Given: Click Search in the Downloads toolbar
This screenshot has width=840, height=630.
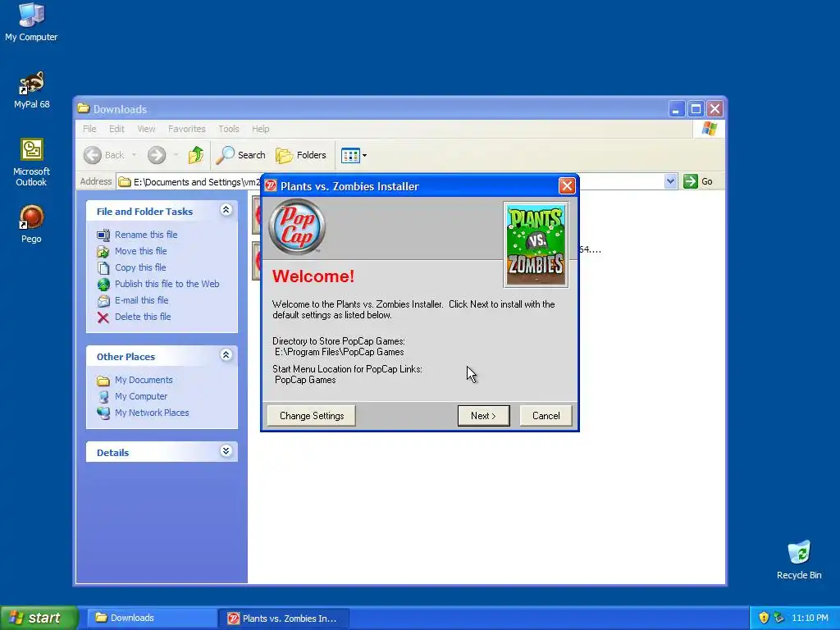Looking at the screenshot, I should 240,155.
